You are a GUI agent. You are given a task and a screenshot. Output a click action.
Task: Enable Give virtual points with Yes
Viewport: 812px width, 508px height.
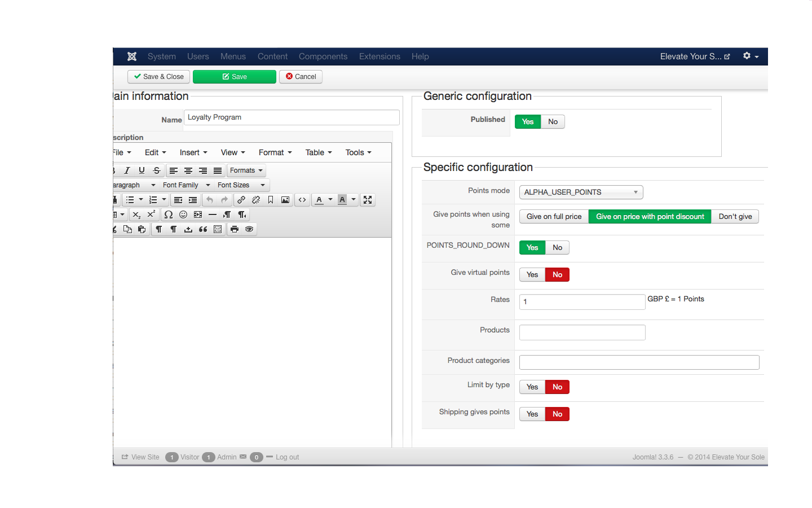click(532, 275)
